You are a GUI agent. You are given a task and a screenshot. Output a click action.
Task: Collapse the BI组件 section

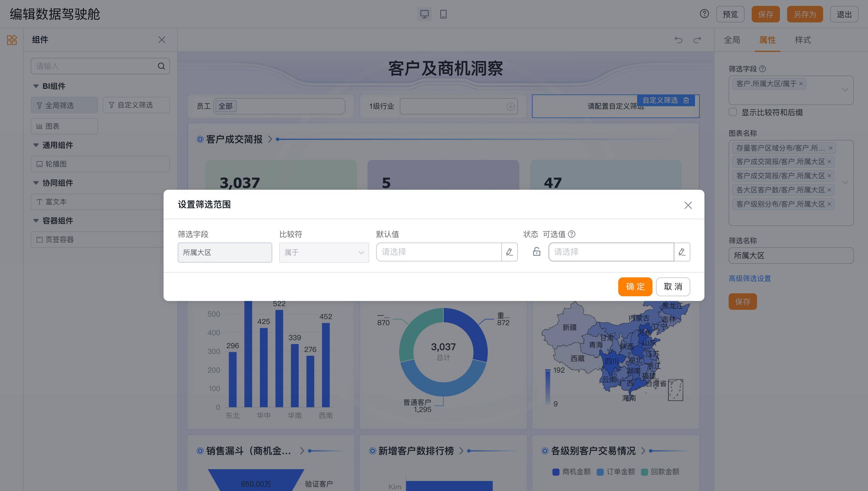36,86
